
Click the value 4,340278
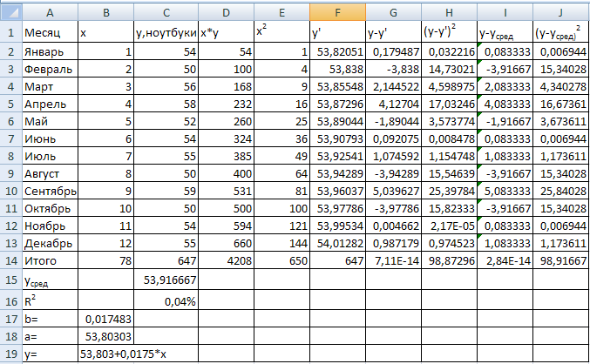(x=560, y=86)
